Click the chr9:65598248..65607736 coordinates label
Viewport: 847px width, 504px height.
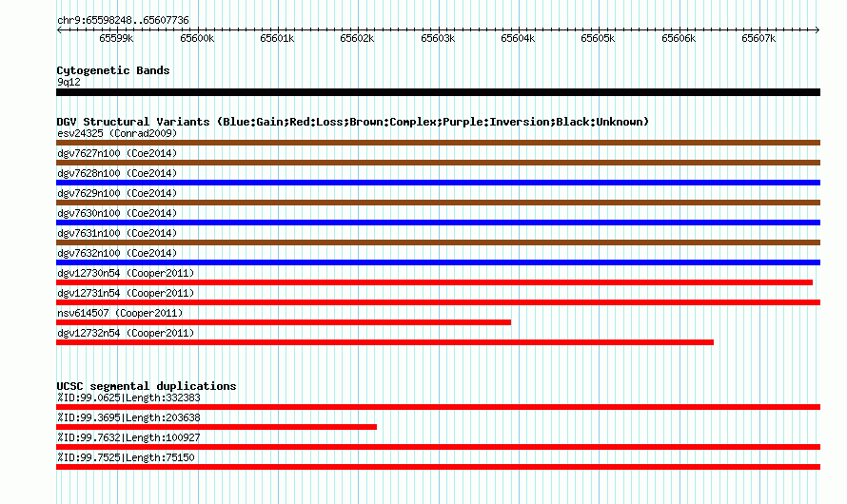click(x=123, y=21)
